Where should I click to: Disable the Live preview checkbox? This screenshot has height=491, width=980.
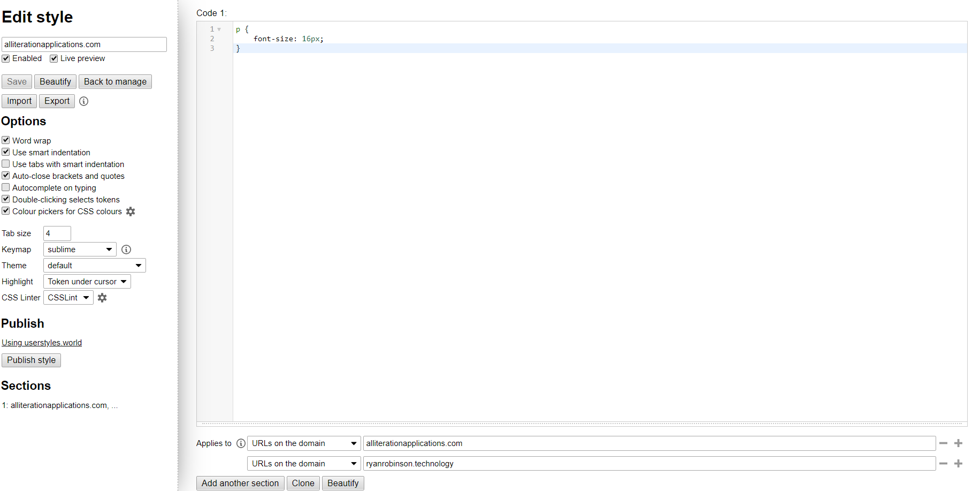(x=53, y=58)
